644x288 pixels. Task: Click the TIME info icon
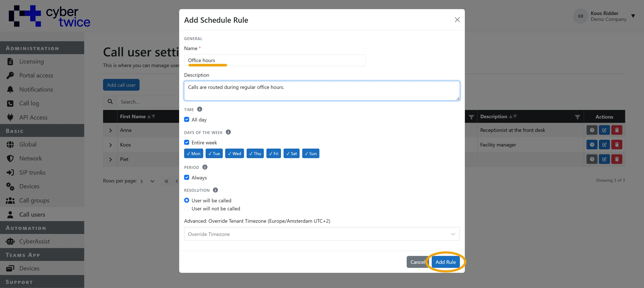(199, 109)
